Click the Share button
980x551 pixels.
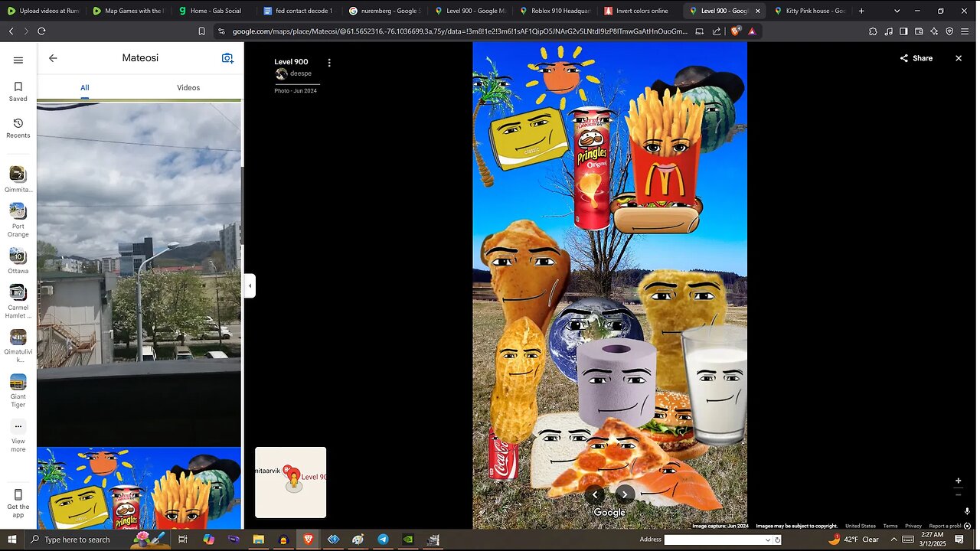[916, 58]
